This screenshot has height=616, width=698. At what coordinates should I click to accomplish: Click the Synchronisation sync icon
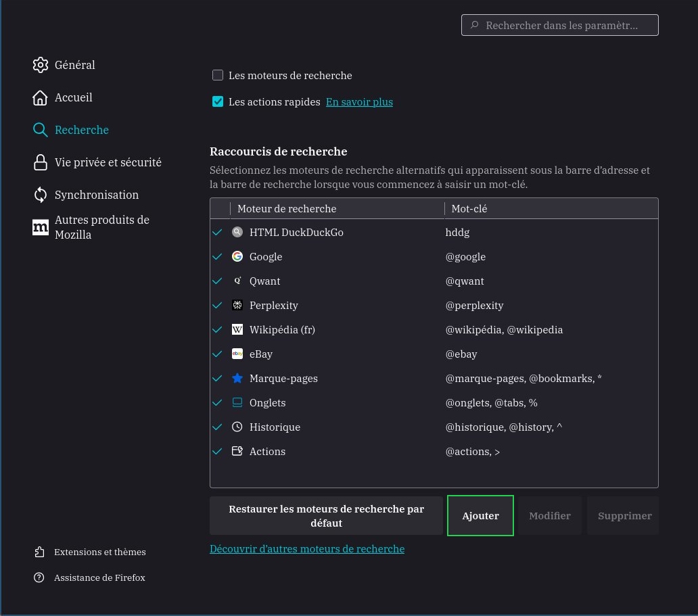(41, 195)
